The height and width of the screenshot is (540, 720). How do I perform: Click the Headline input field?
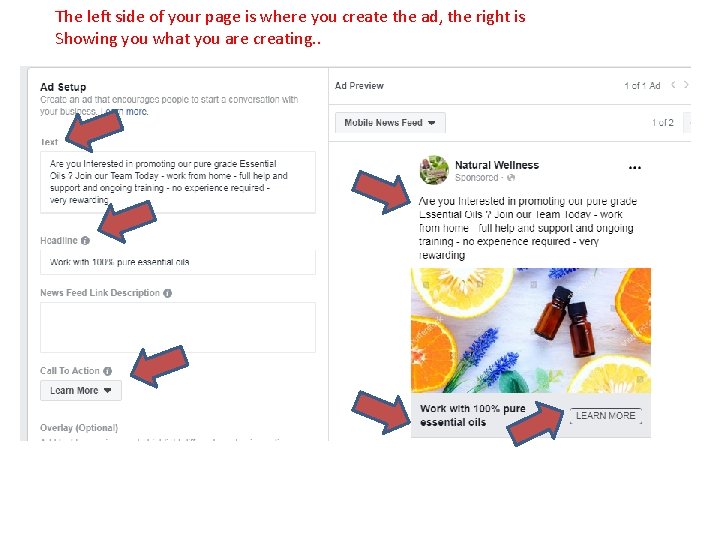pos(178,262)
